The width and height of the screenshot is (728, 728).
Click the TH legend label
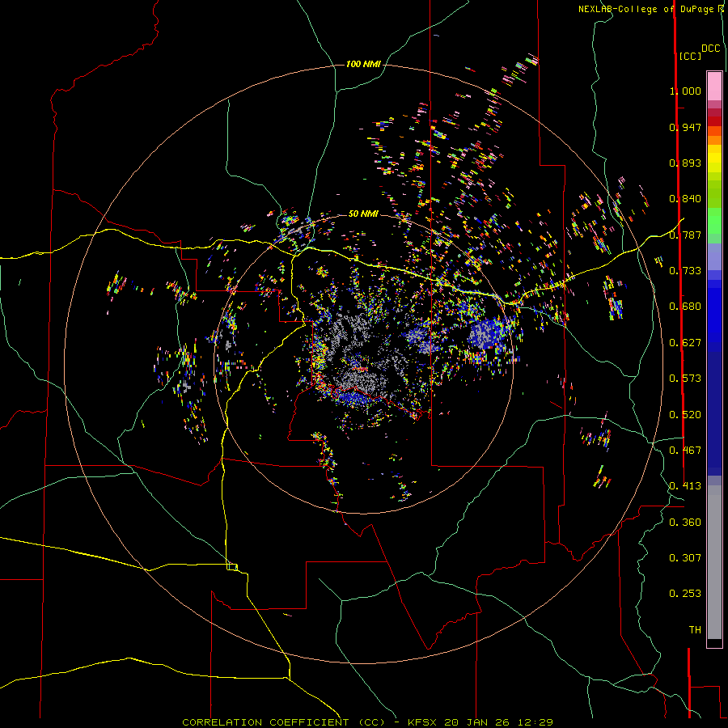[x=695, y=630]
